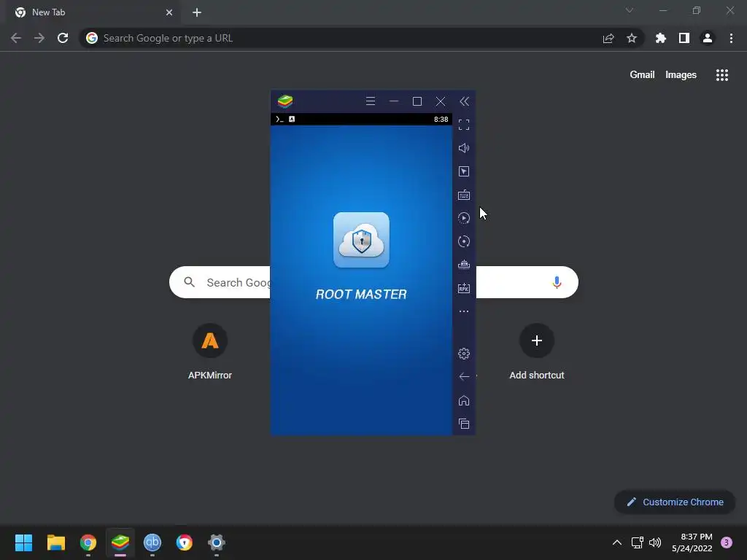Reload the Chrome page
747x560 pixels.
point(63,38)
